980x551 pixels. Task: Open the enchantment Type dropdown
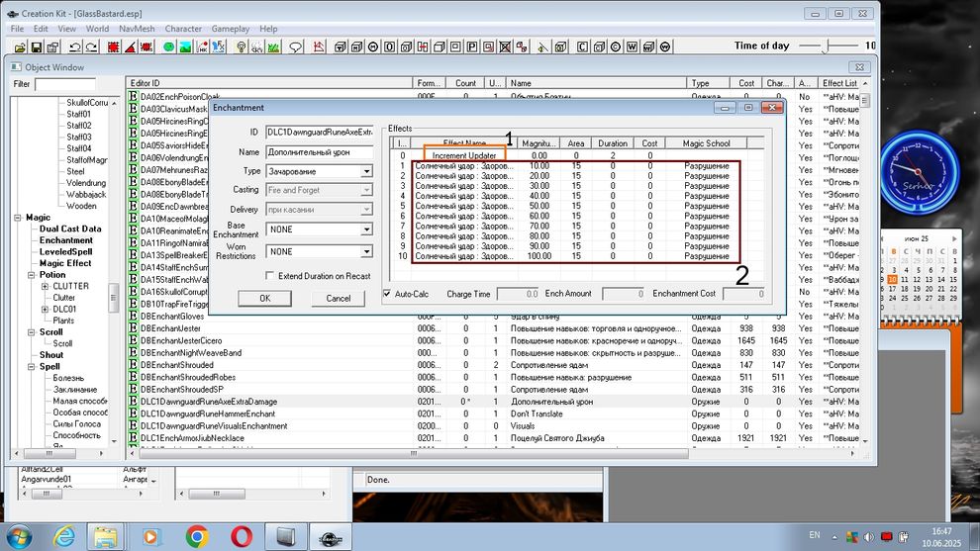[x=366, y=171]
